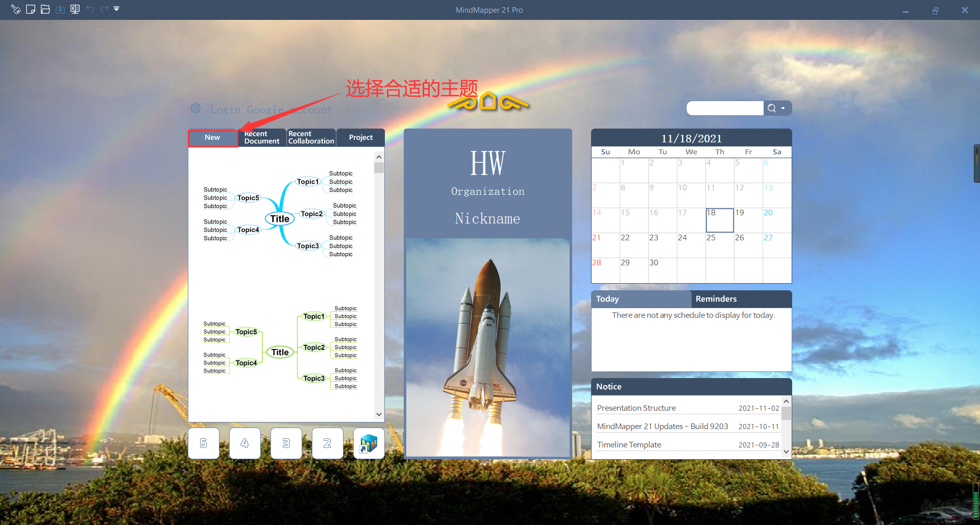This screenshot has width=980, height=525.
Task: Redo the last action
Action: pyautogui.click(x=105, y=9)
